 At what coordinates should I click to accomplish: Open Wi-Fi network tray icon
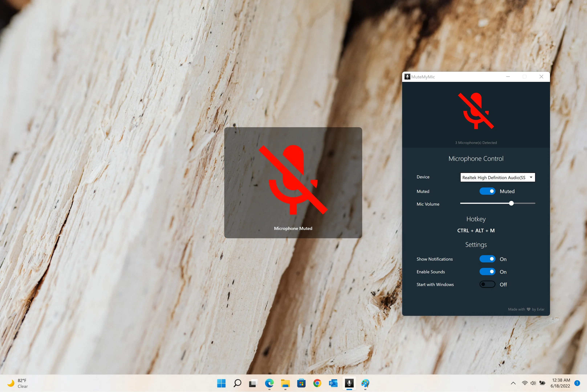[x=525, y=383]
